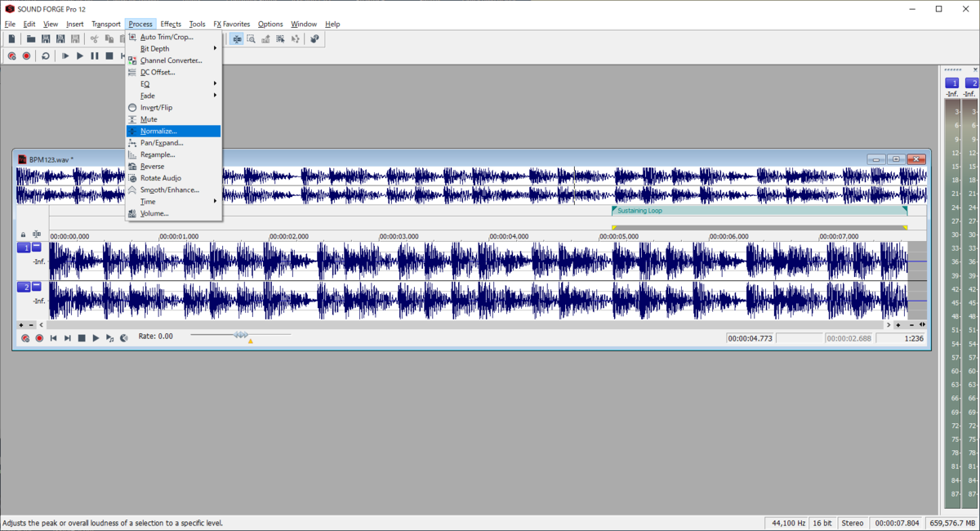Click Stop in BPM123.wav window transport

(x=82, y=337)
